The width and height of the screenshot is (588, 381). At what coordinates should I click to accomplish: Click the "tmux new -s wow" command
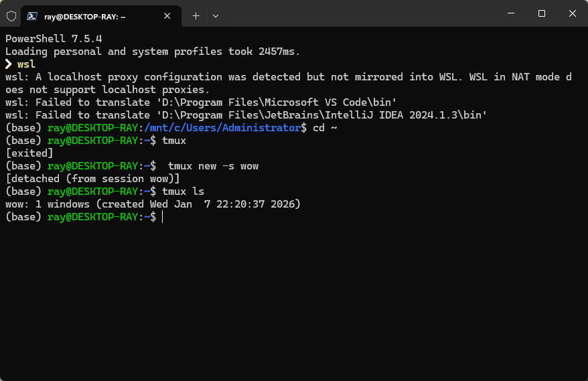[213, 166]
